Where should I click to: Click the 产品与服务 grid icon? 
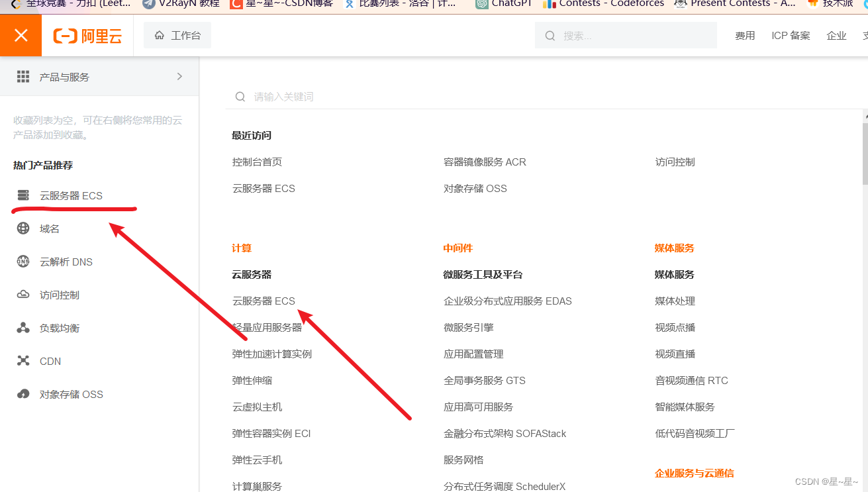pyautogui.click(x=23, y=77)
